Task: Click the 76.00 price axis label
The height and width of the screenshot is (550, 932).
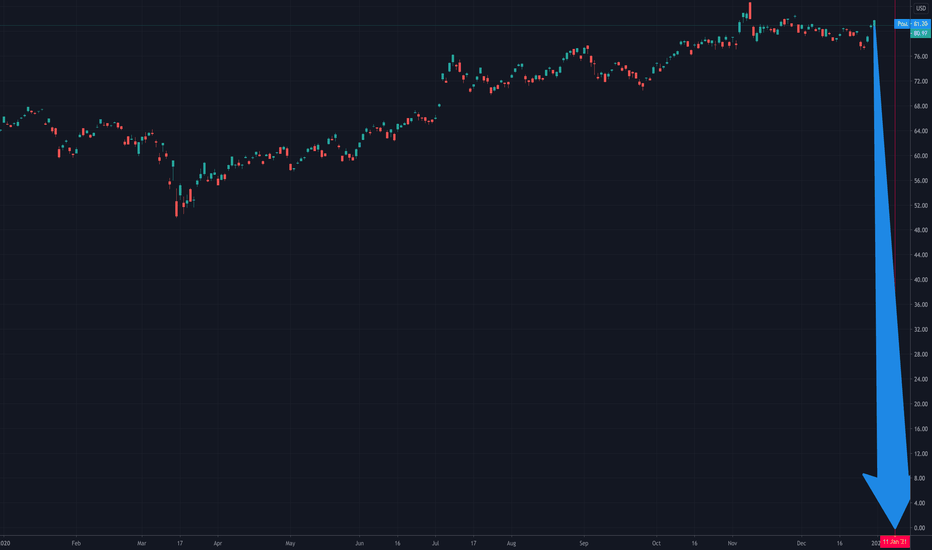Action: pos(921,56)
